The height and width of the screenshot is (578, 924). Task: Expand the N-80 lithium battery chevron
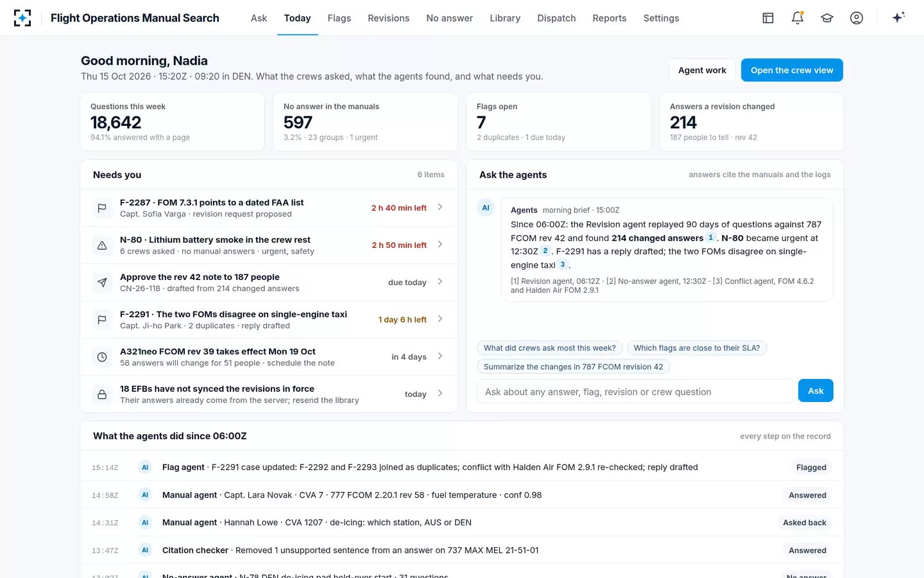(x=440, y=244)
